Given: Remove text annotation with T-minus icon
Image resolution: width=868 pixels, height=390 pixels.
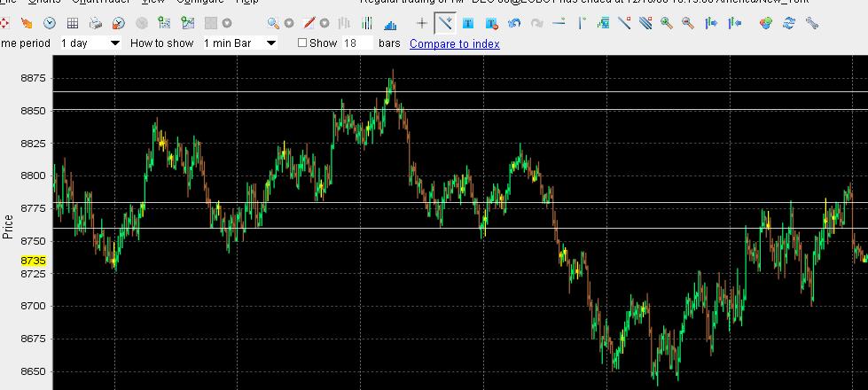Looking at the screenshot, I should pos(491,23).
